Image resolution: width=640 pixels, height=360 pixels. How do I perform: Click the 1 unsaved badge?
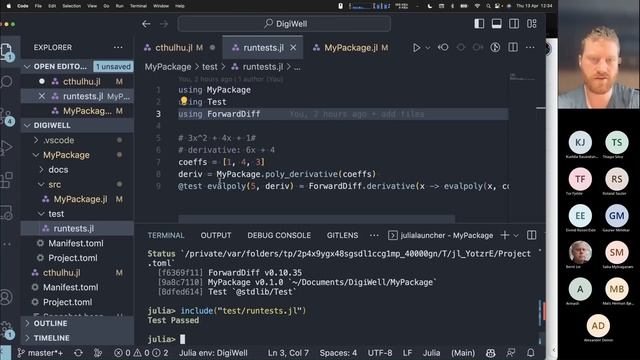click(x=113, y=67)
